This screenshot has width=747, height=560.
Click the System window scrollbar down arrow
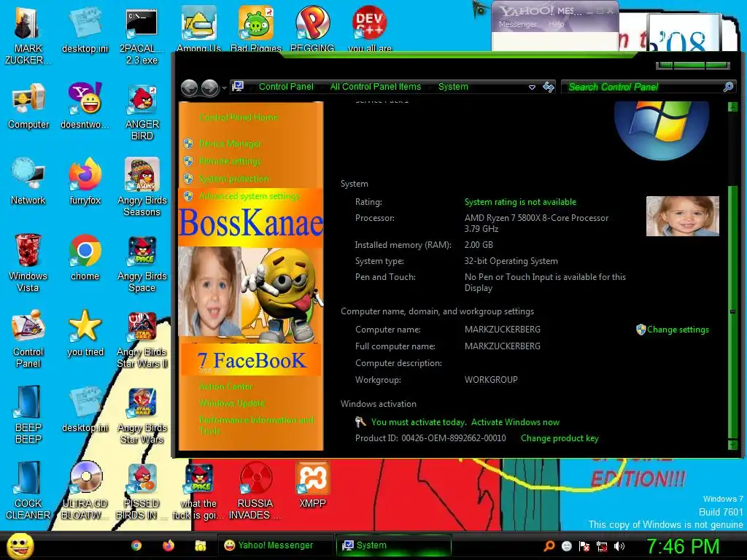732,445
